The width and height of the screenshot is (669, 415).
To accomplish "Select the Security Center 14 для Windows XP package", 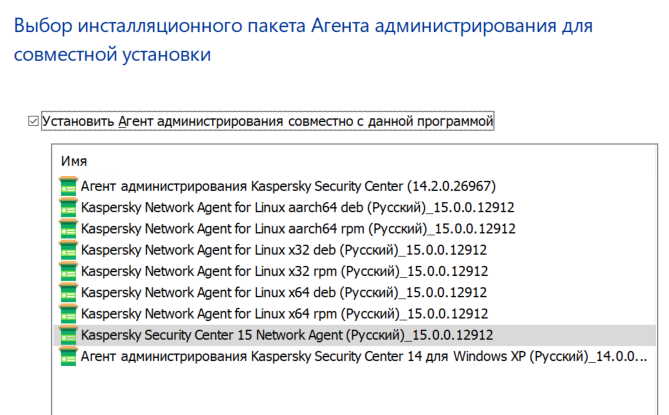I will (x=360, y=356).
